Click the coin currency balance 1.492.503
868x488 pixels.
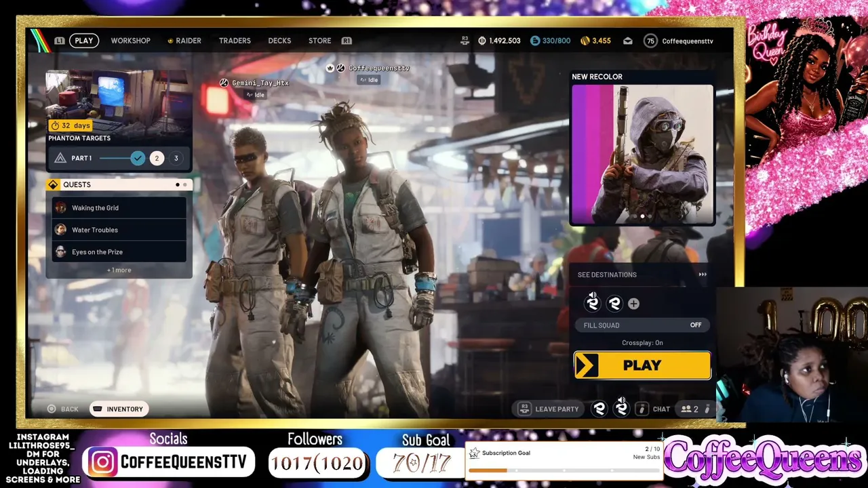pyautogui.click(x=499, y=41)
